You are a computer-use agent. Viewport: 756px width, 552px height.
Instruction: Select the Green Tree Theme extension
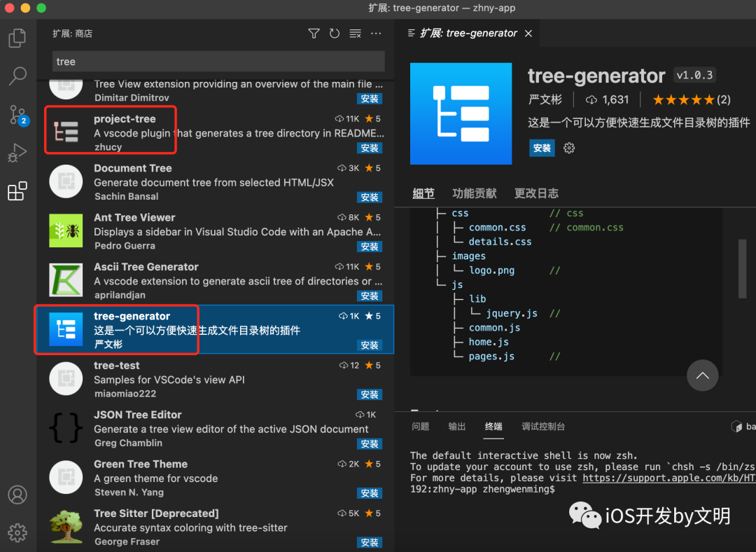[x=216, y=477]
